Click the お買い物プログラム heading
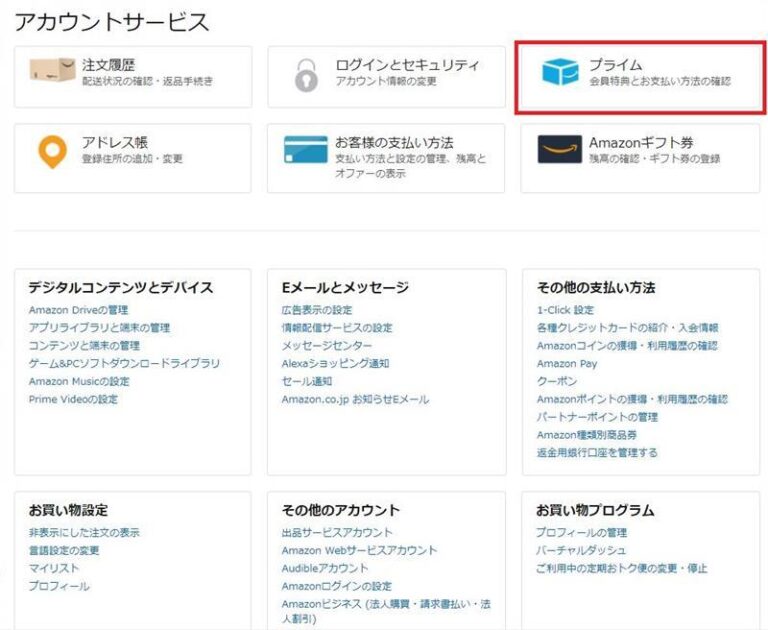This screenshot has height=630, width=768. coord(595,510)
